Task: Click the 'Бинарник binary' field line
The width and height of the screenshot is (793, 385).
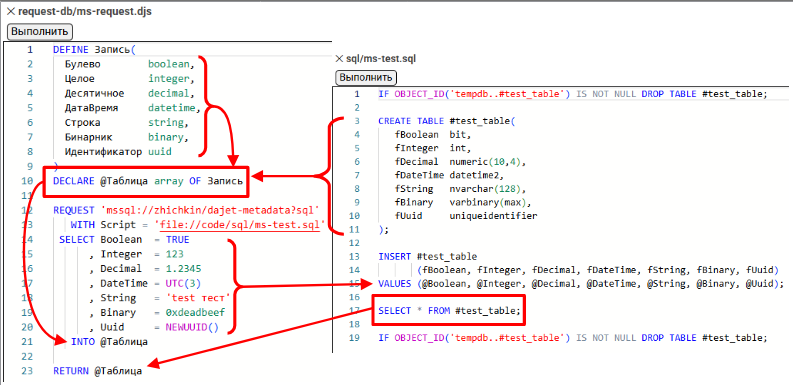Action: coord(127,137)
